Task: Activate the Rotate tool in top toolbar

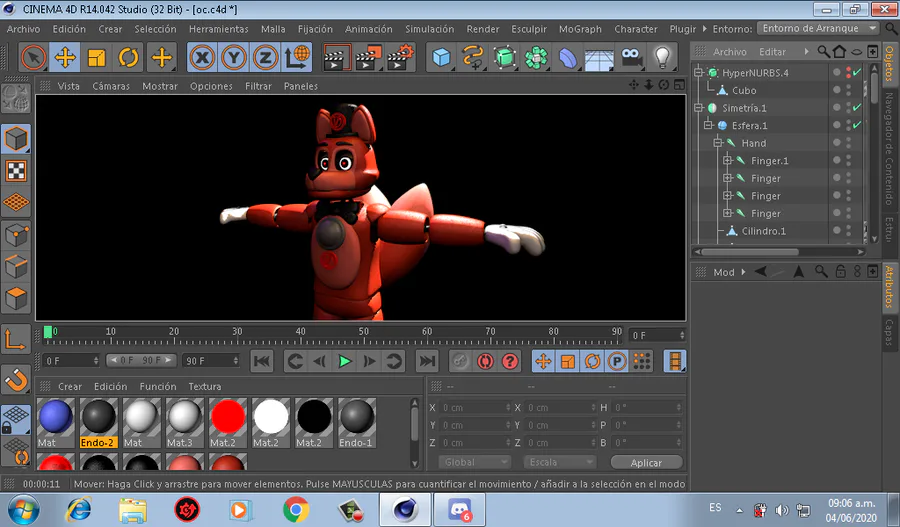Action: click(128, 57)
